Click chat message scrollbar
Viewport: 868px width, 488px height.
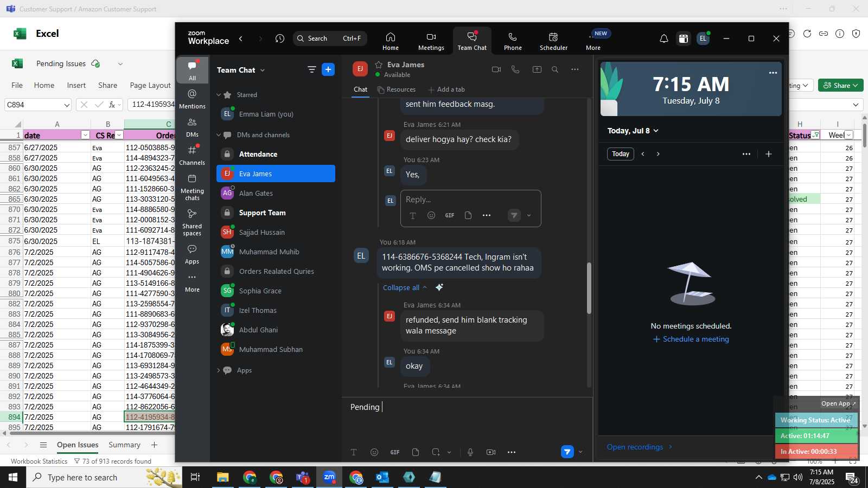tap(589, 288)
